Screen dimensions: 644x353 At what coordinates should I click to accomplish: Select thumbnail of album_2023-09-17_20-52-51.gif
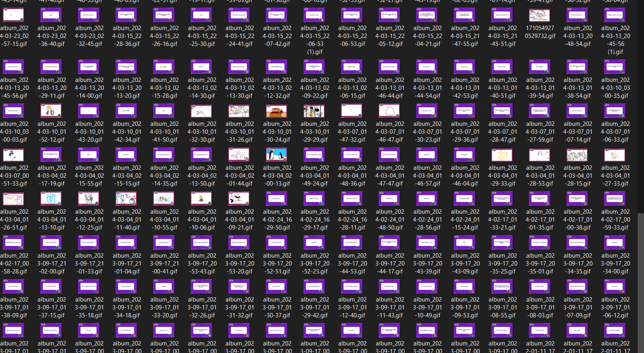277,243
